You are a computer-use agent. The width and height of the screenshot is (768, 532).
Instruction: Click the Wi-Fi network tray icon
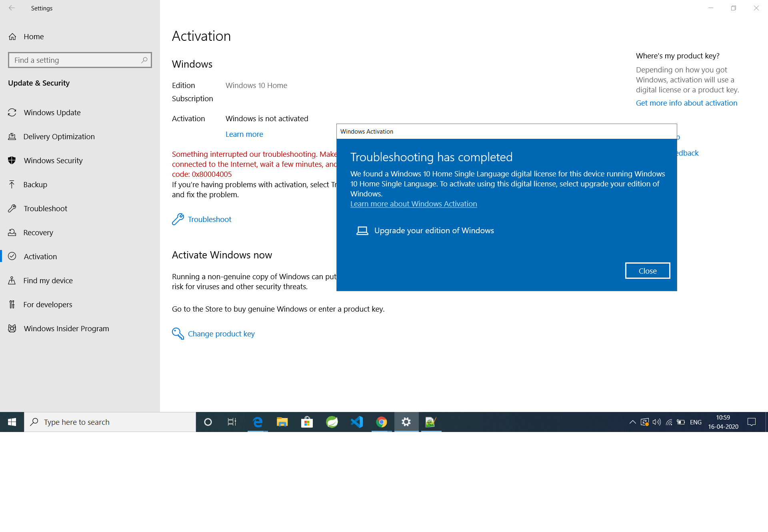click(x=669, y=422)
